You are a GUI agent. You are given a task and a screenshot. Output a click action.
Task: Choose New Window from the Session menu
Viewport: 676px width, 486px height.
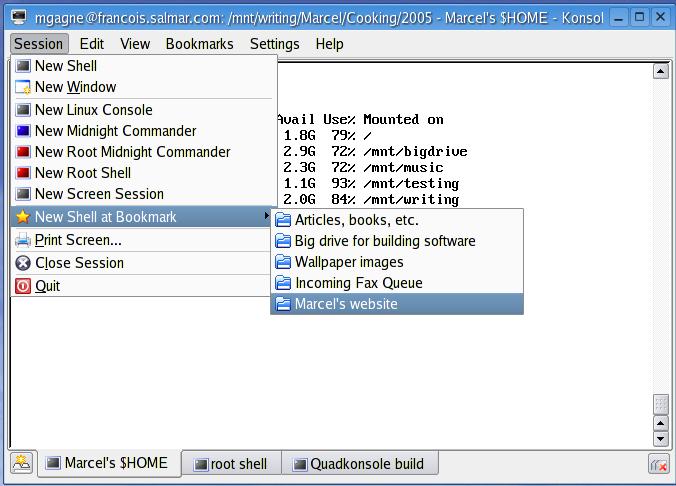(144, 87)
